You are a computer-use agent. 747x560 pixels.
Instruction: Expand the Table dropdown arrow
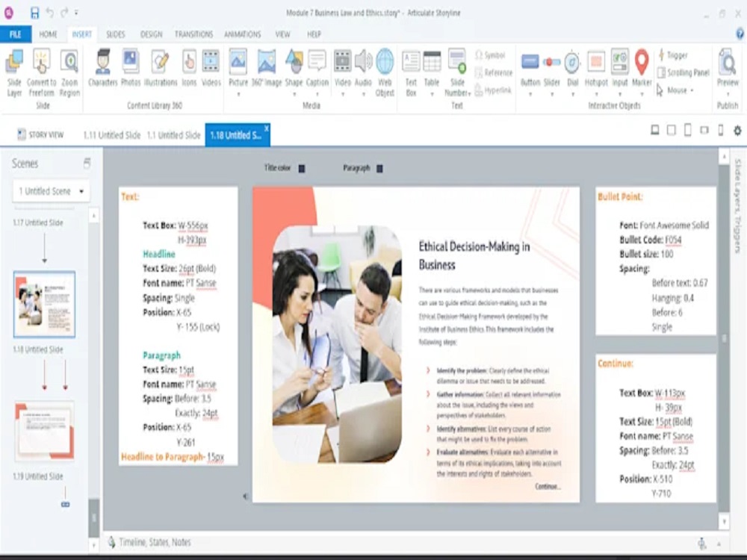(432, 94)
